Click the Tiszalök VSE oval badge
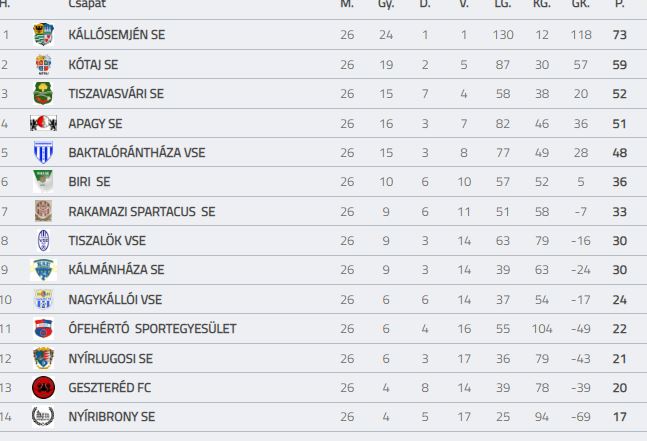 [x=43, y=241]
